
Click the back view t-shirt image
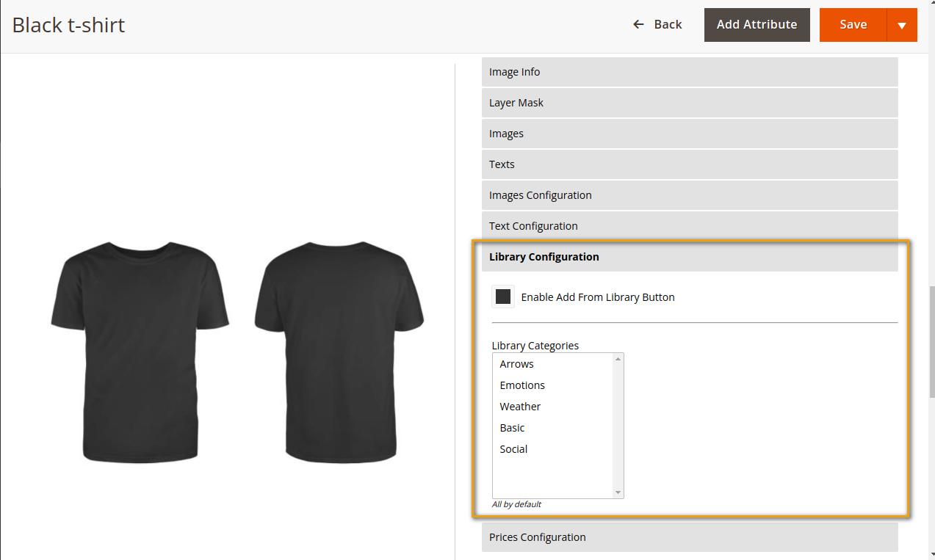pos(339,352)
